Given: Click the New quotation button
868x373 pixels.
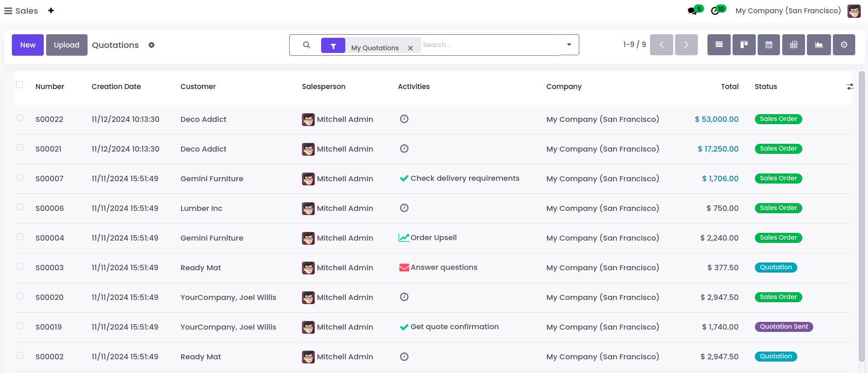Looking at the screenshot, I should 28,45.
